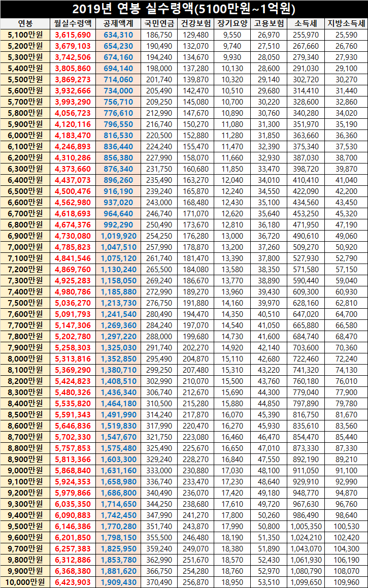This screenshot has width=368, height=588.
Task: Click national pension value 186,750
Action: coord(159,35)
